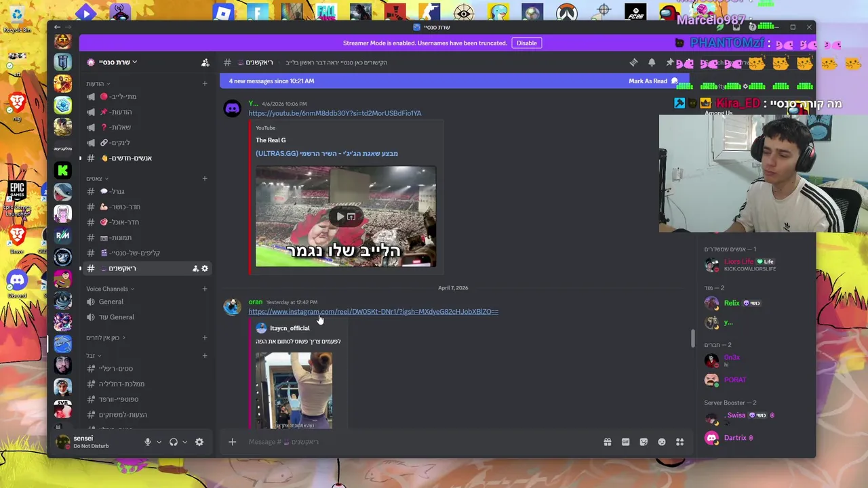Viewport: 868px width, 488px height.
Task: Open the emoji picker
Action: pos(662,442)
